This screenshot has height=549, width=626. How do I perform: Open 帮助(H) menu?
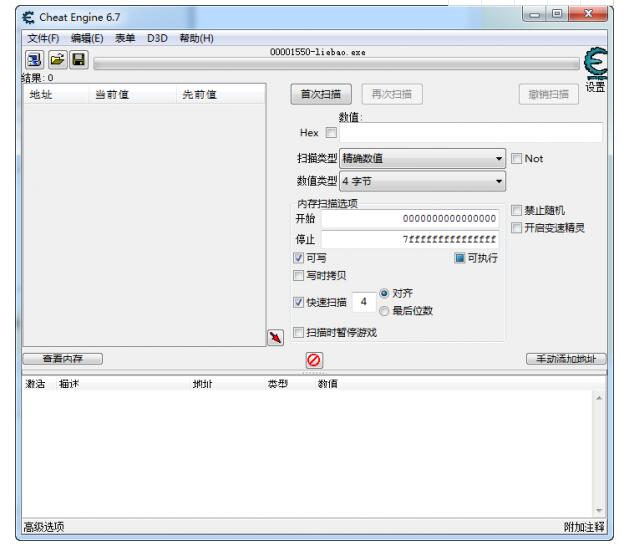tap(196, 38)
